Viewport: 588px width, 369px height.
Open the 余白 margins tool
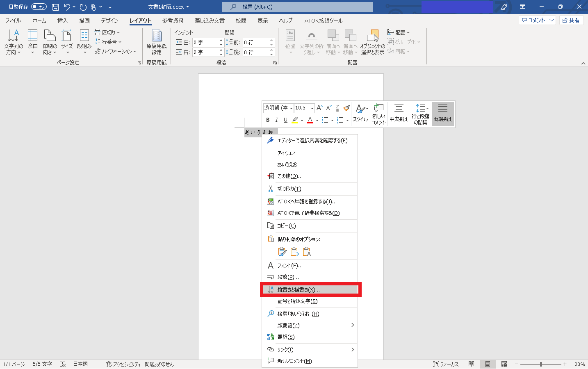[32, 42]
